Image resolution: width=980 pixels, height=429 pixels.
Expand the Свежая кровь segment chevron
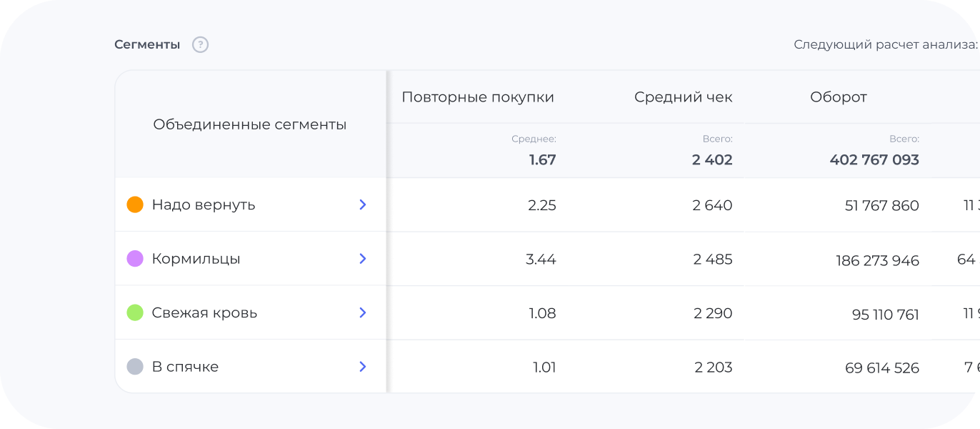coord(363,313)
